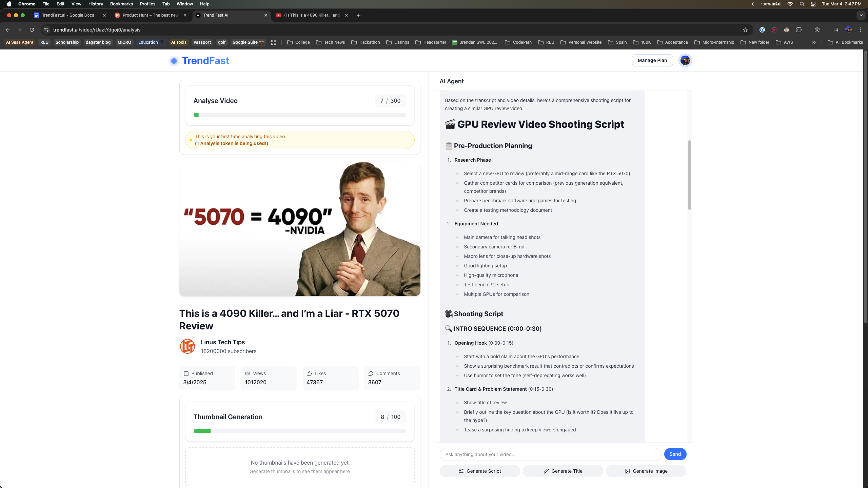This screenshot has height=488, width=868.
Task: Click the Generate Script button
Action: [x=479, y=471]
